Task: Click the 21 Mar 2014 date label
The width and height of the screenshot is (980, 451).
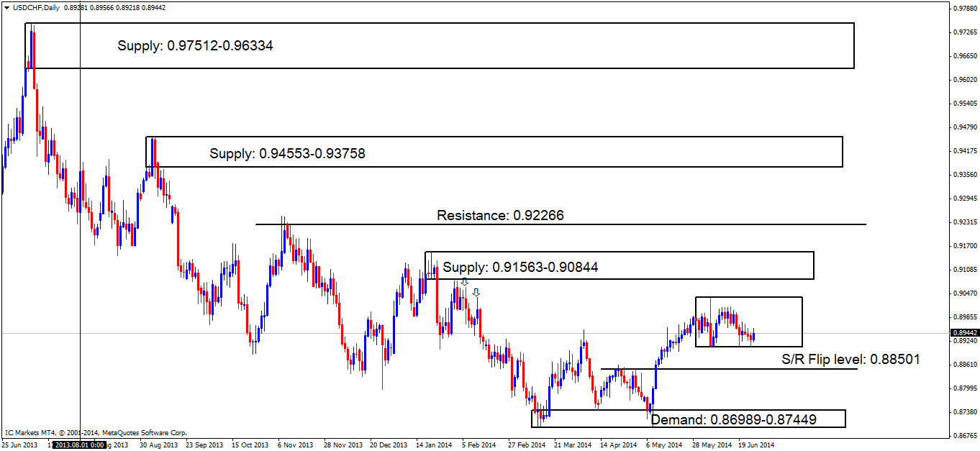Action: 573,445
